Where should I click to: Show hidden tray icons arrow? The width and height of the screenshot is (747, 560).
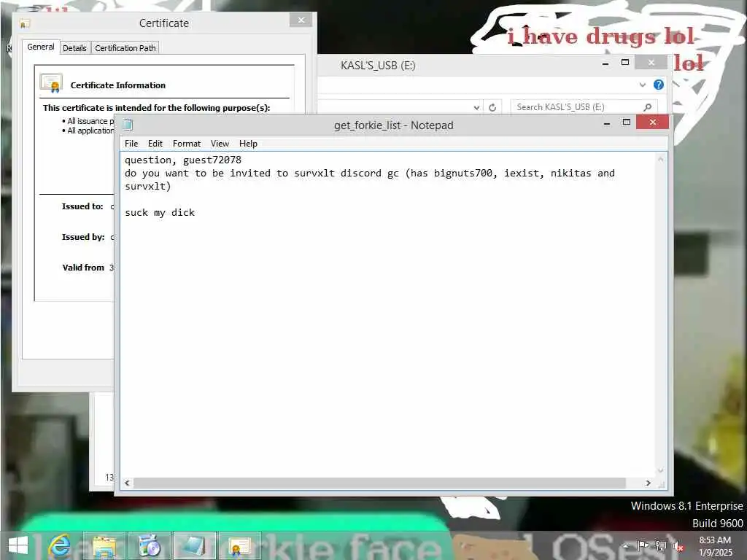coord(625,546)
